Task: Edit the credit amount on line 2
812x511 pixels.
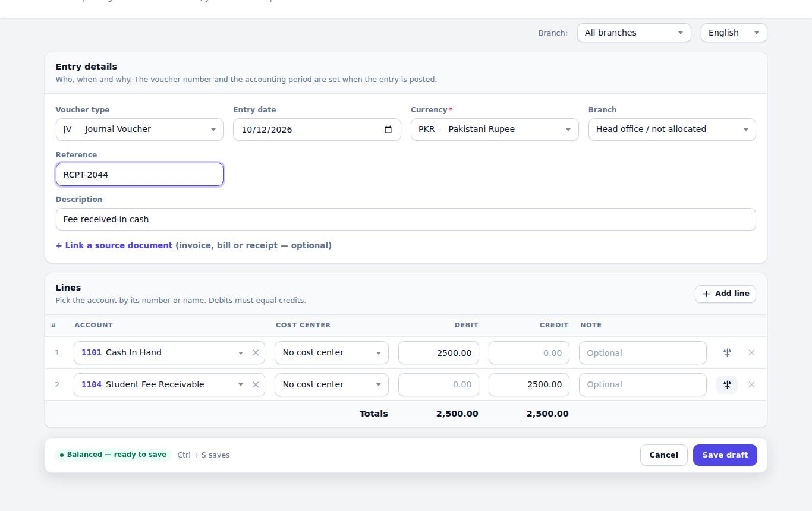Action: pos(528,384)
